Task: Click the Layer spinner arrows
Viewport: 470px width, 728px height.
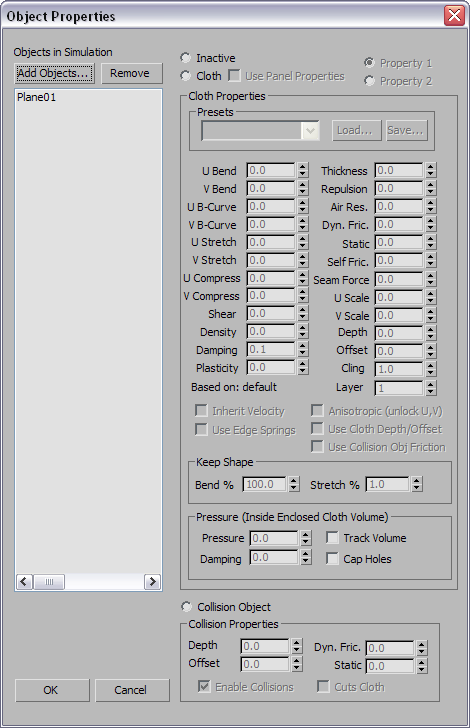Action: pyautogui.click(x=431, y=388)
